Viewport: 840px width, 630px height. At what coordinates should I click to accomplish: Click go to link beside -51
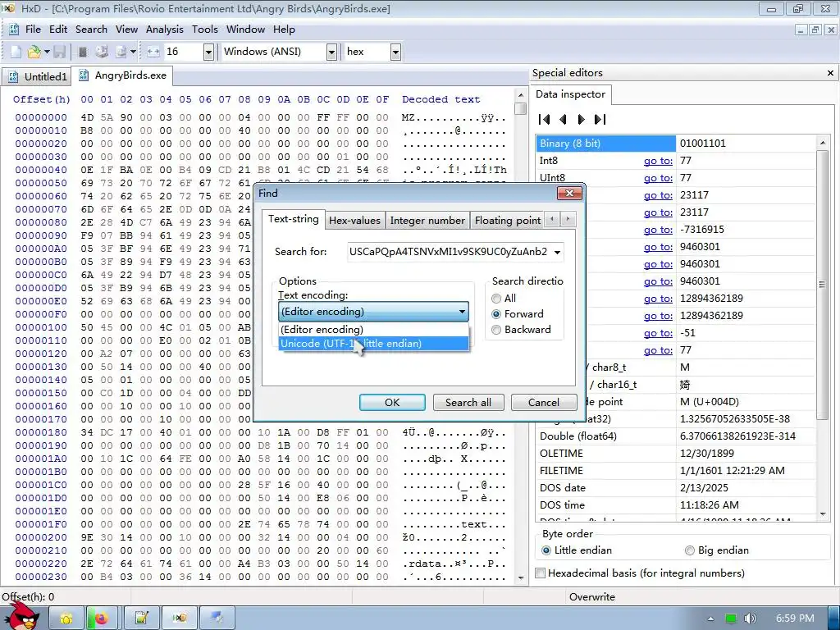click(x=658, y=333)
